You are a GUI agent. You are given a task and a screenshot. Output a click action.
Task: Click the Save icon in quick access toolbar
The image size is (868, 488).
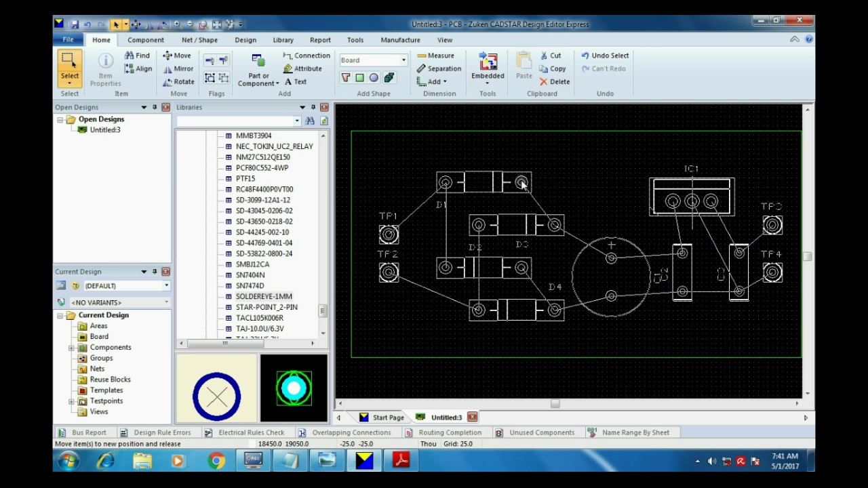(x=75, y=24)
